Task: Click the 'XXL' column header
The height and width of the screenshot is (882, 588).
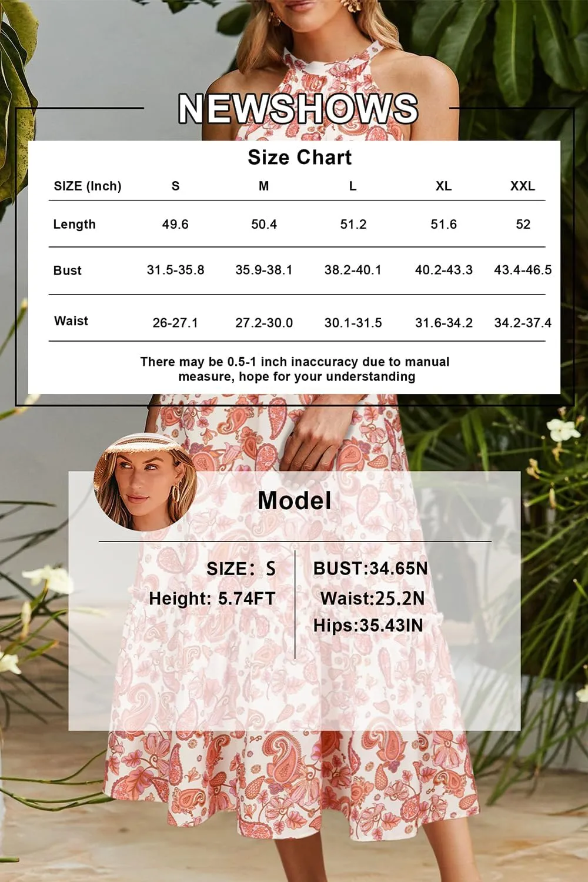Action: coord(523,186)
